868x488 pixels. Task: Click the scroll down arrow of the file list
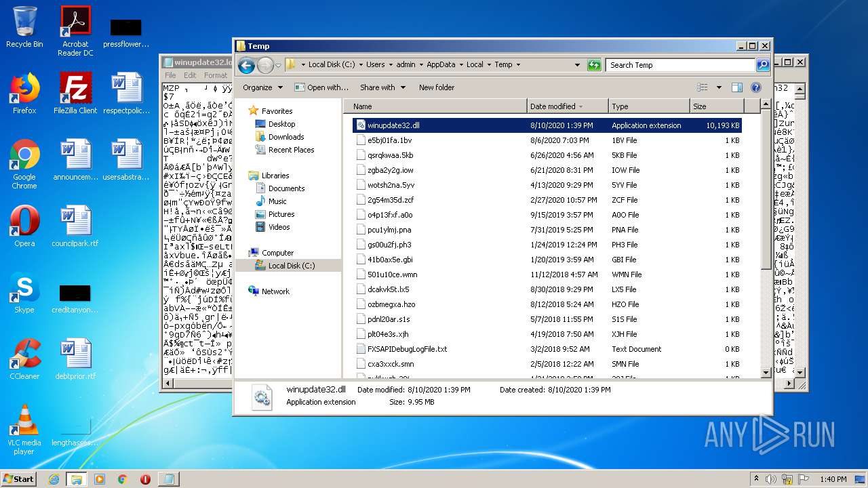click(x=766, y=372)
